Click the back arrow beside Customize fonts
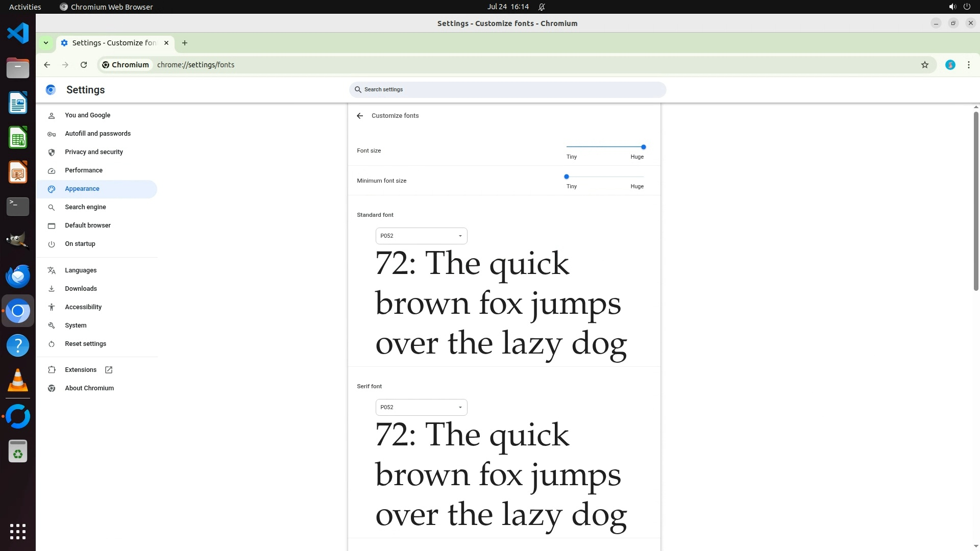 (x=360, y=116)
